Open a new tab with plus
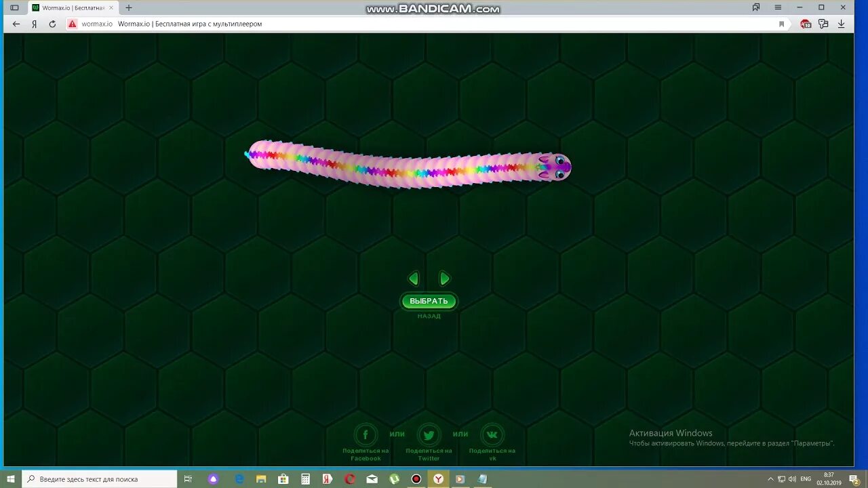This screenshot has width=868, height=488. 129,7
